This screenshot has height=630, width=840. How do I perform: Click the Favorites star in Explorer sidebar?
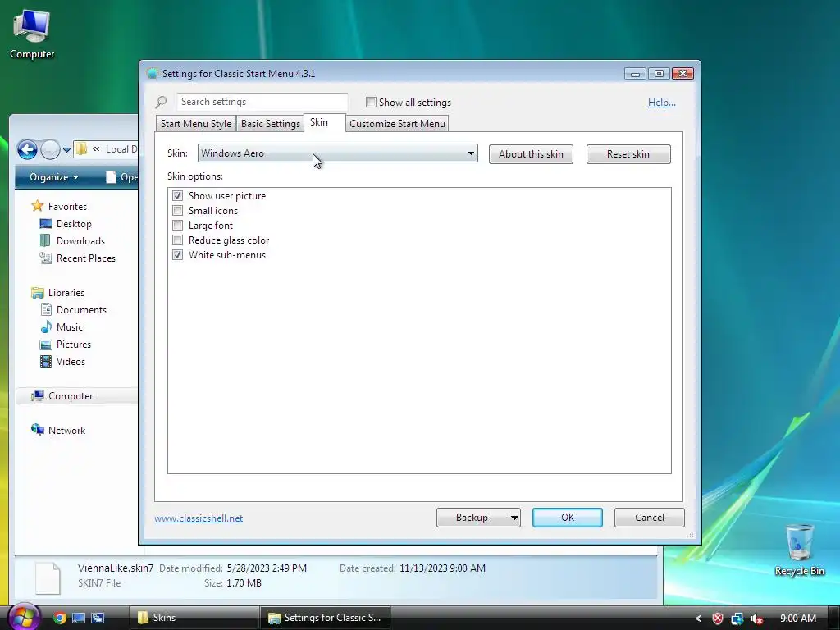pyautogui.click(x=37, y=206)
